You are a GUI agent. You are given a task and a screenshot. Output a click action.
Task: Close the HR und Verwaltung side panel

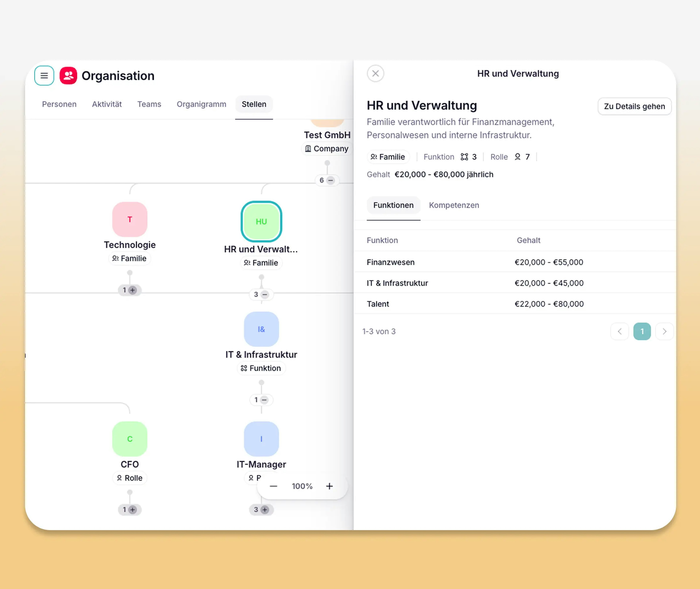tap(375, 74)
